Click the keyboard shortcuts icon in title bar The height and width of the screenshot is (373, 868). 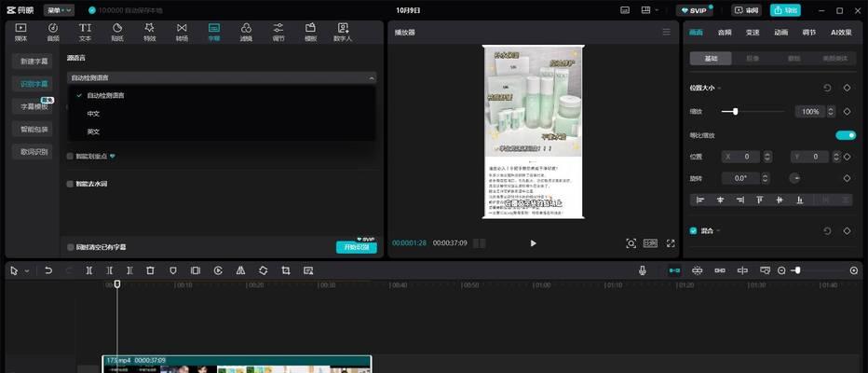click(625, 10)
